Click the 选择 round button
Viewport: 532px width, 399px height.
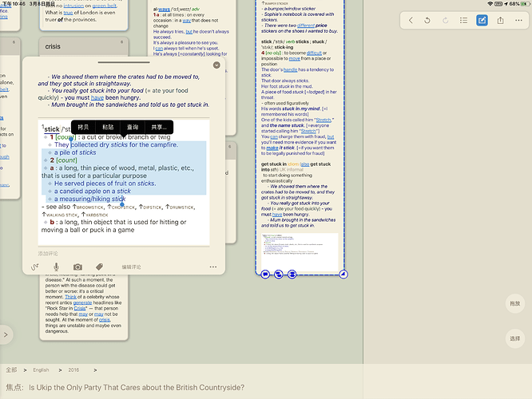coord(514,338)
